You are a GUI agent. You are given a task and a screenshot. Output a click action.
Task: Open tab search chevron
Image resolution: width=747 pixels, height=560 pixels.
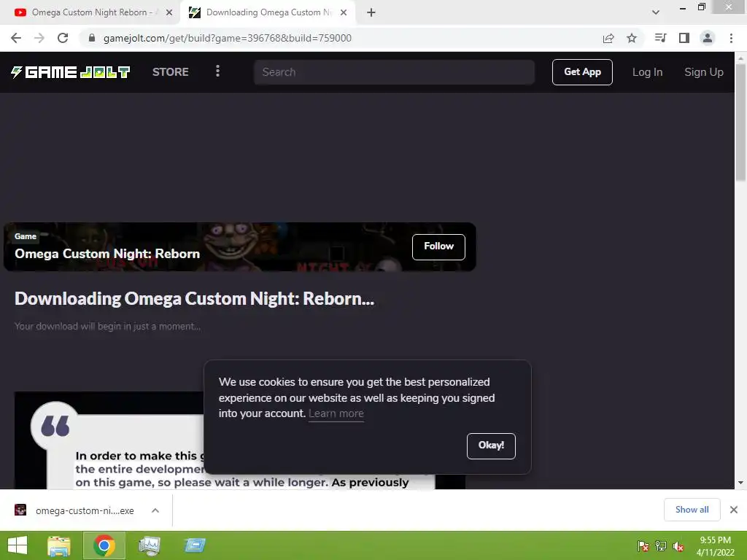click(x=656, y=12)
